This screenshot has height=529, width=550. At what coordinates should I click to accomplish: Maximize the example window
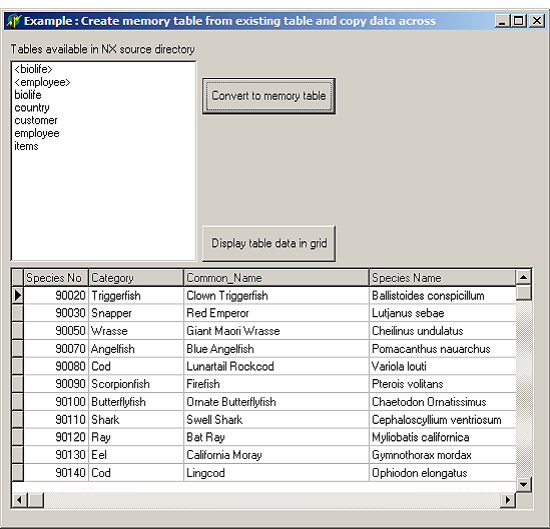point(519,21)
